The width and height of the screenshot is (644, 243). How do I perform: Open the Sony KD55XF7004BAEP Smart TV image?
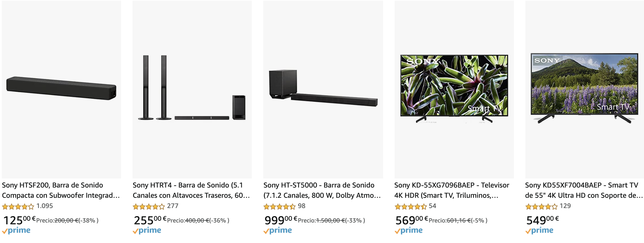coord(584,89)
